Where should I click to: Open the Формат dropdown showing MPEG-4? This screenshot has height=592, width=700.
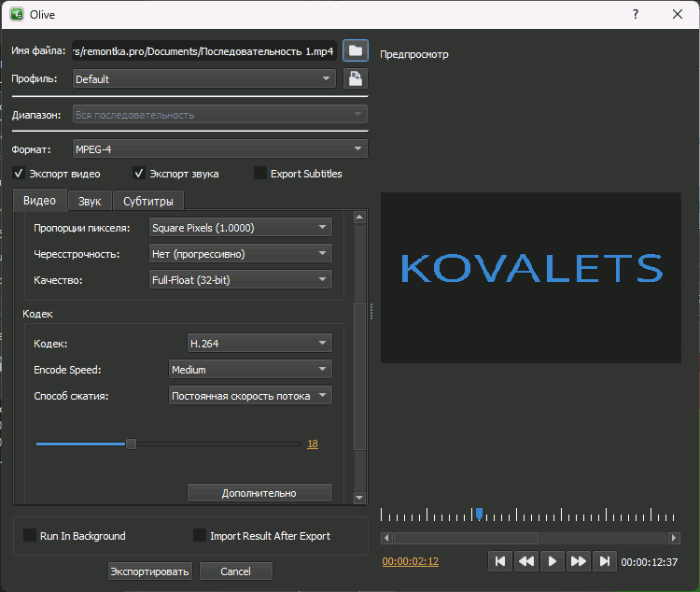[220, 148]
